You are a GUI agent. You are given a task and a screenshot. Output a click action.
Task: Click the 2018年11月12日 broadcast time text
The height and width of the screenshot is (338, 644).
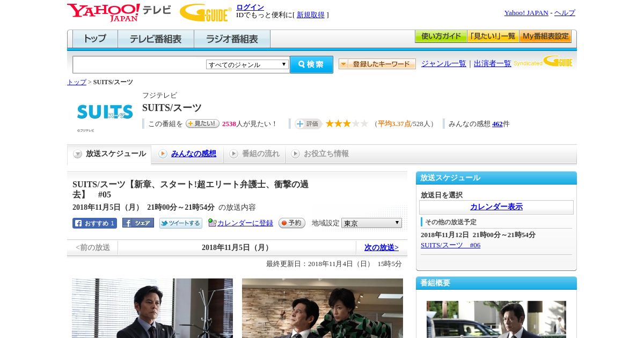[x=478, y=235]
